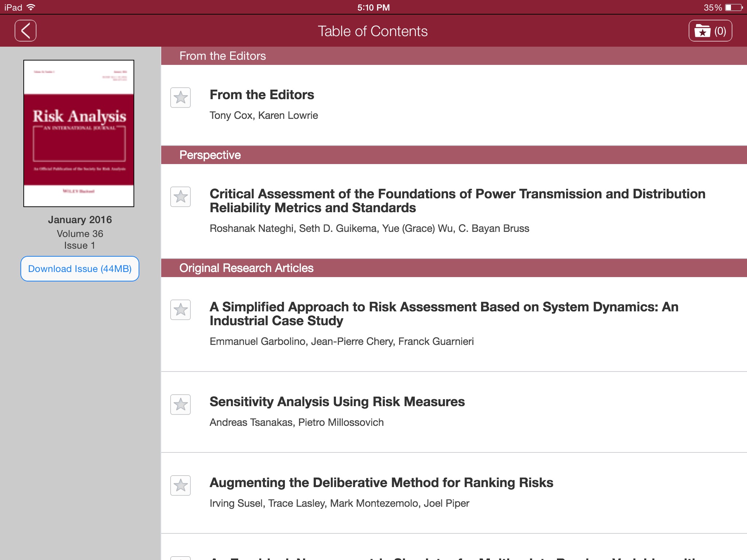
Task: Tap the WiFi icon in status bar
Action: tap(31, 7)
